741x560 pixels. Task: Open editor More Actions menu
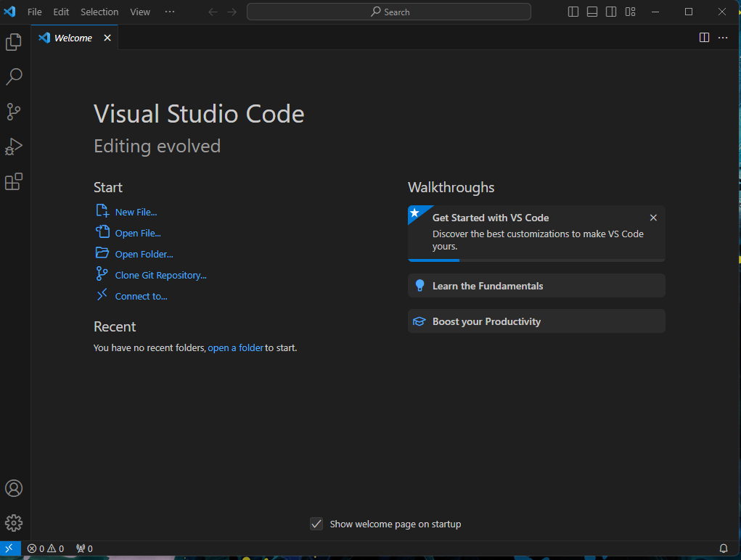[x=723, y=38]
